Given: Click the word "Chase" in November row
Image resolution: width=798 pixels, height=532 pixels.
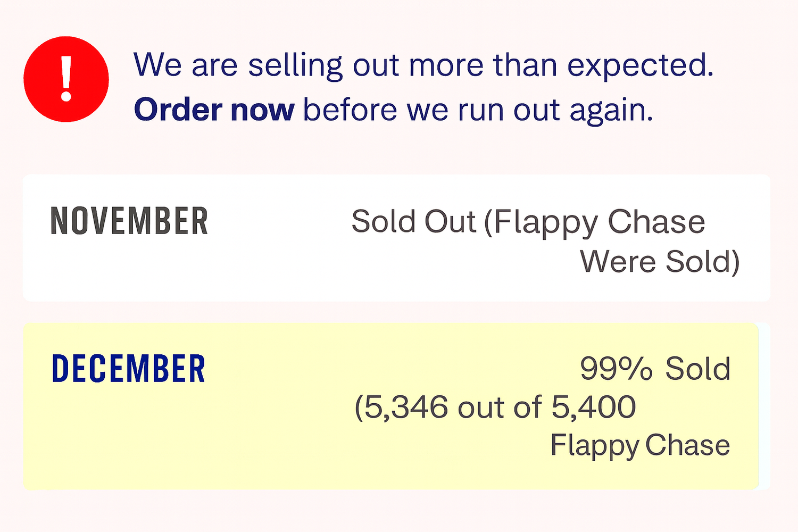Looking at the screenshot, I should click(x=656, y=222).
